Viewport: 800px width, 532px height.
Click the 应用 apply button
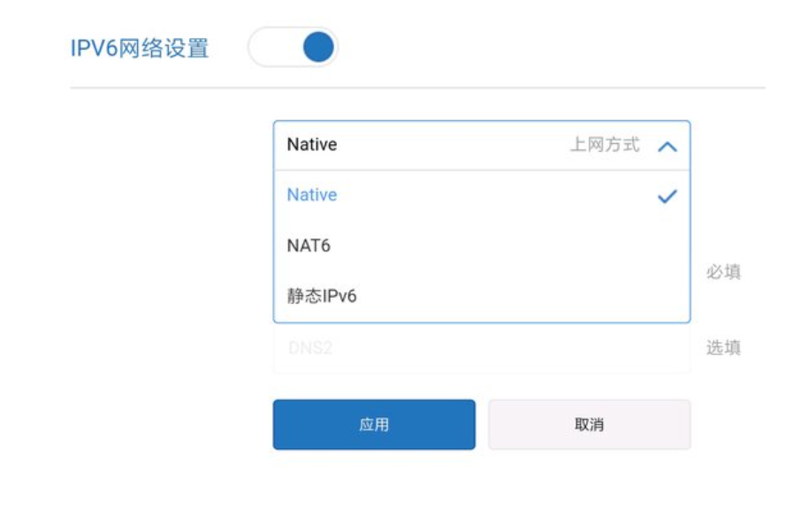373,424
